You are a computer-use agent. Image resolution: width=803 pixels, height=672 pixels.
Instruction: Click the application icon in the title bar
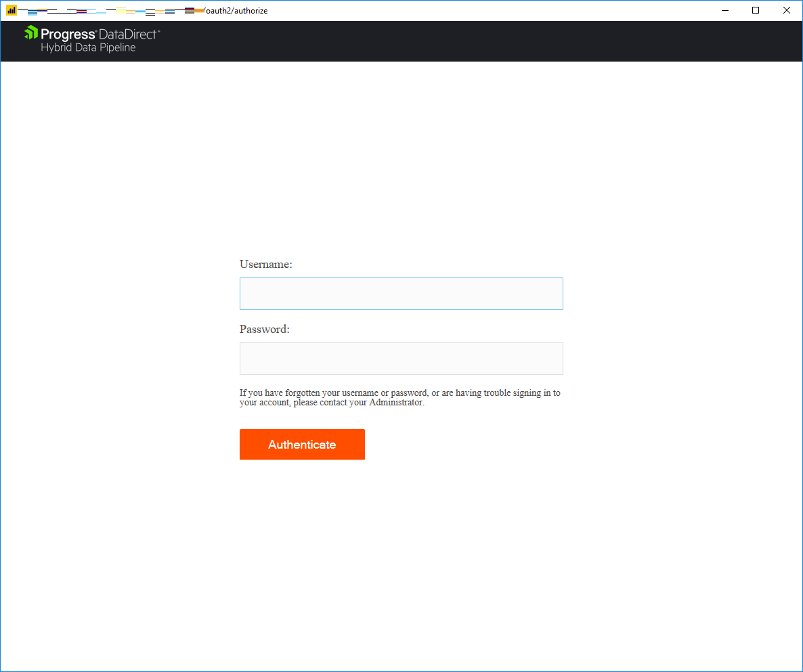click(x=10, y=10)
